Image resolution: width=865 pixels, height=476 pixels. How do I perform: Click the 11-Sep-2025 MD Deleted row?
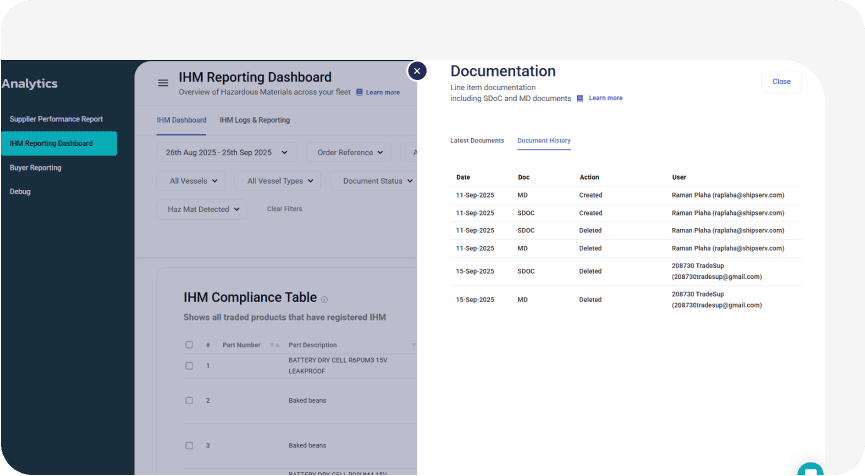click(x=626, y=248)
